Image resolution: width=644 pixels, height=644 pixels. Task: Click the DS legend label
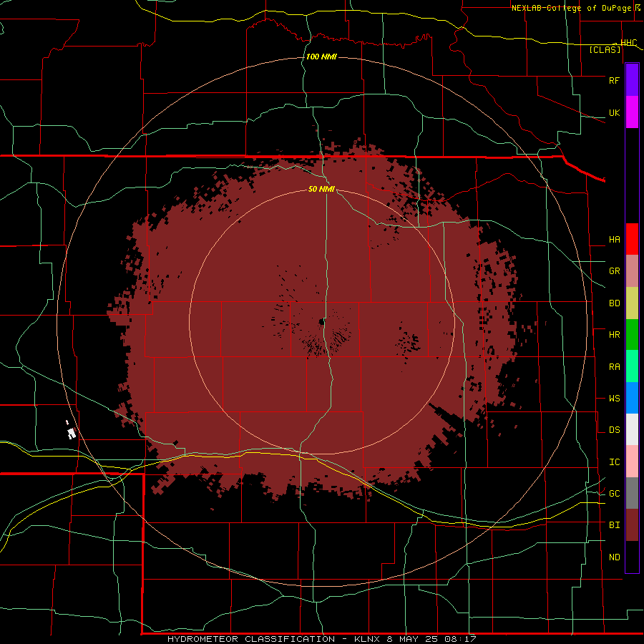614,430
